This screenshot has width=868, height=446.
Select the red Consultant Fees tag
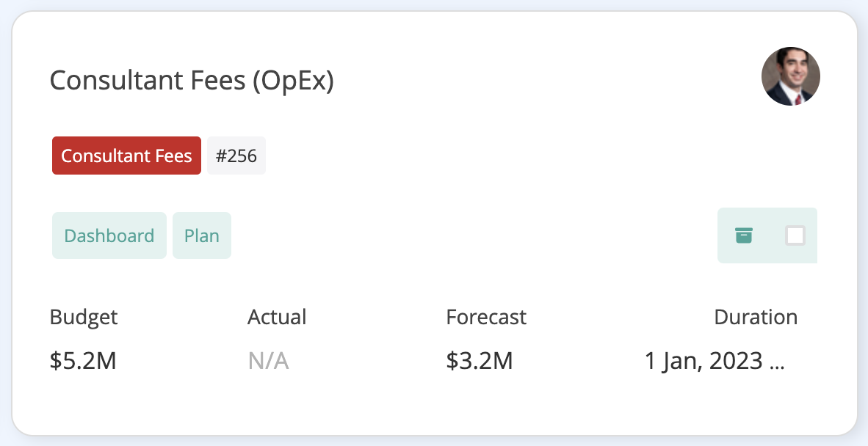[x=126, y=156]
